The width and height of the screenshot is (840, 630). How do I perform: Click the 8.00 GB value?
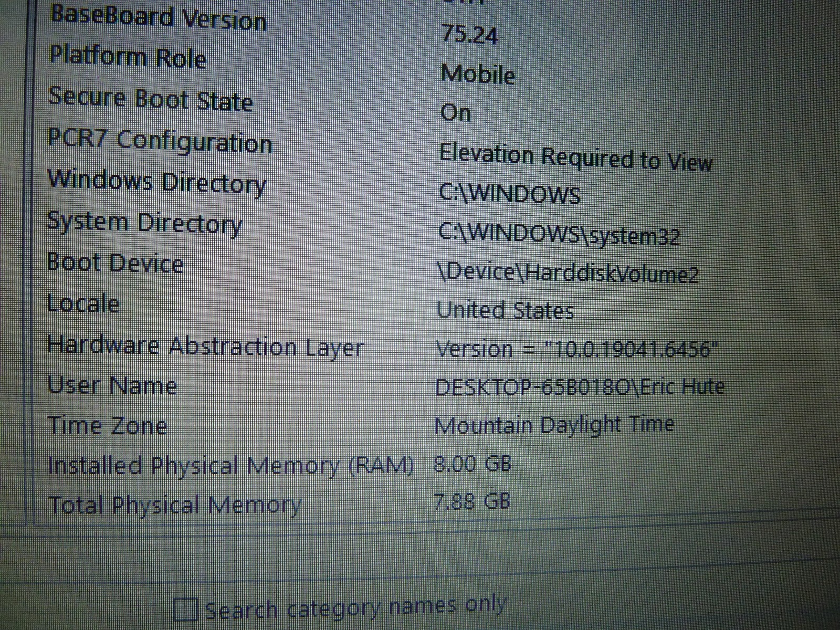(x=472, y=464)
